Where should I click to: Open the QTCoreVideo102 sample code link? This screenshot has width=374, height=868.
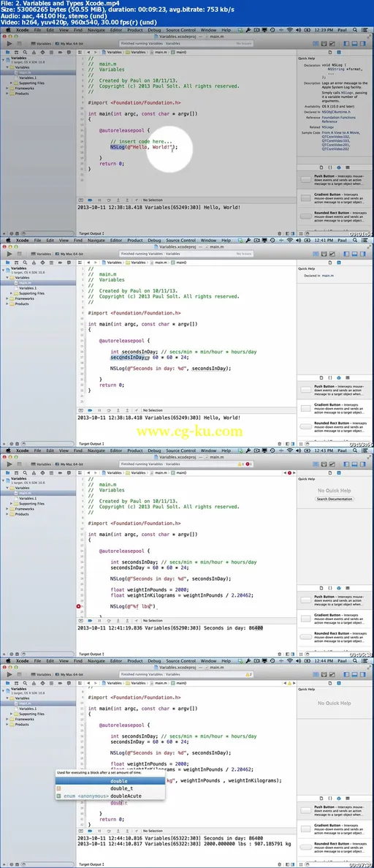coord(336,137)
